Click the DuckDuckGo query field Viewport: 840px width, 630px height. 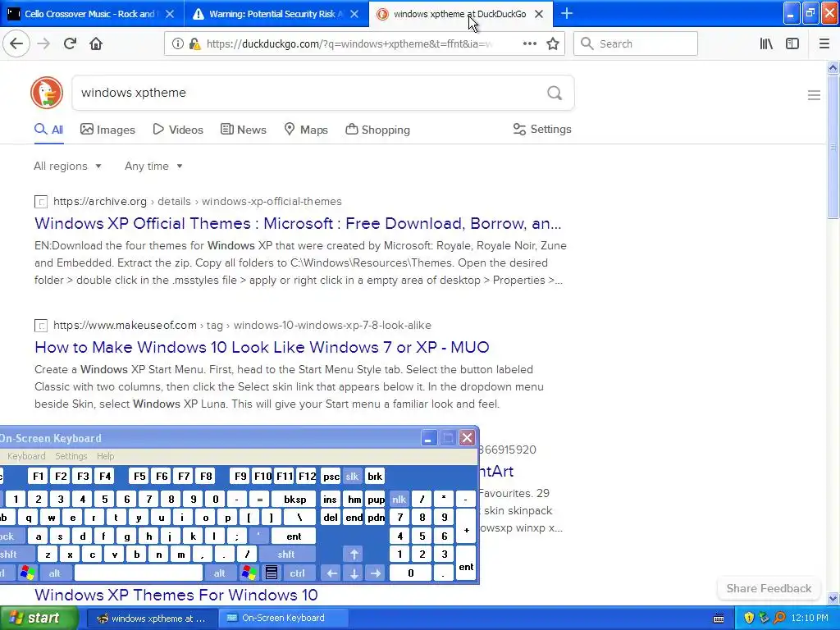pos(308,94)
